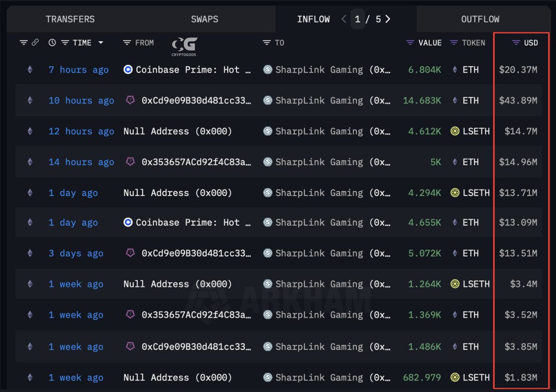Image resolution: width=556 pixels, height=392 pixels.
Task: Toggle TIME sort order arrow
Action: pos(100,43)
